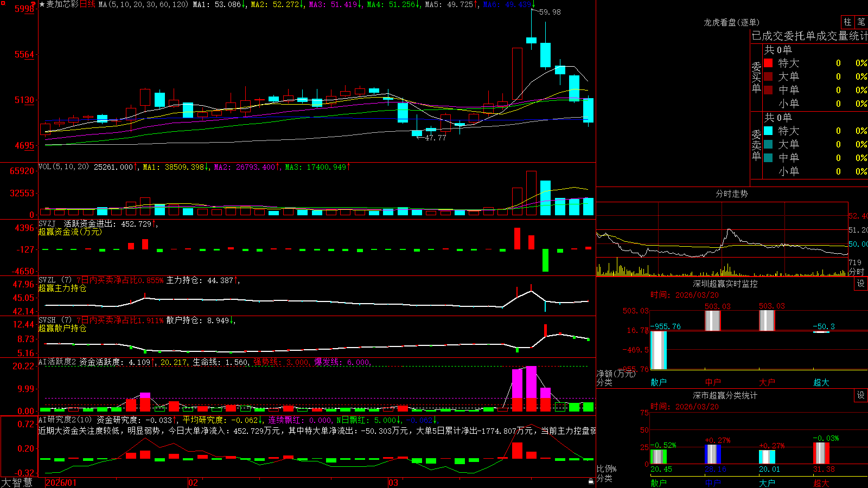Select the SVZL indicator label
This screenshot has height=488, width=868.
(47, 280)
